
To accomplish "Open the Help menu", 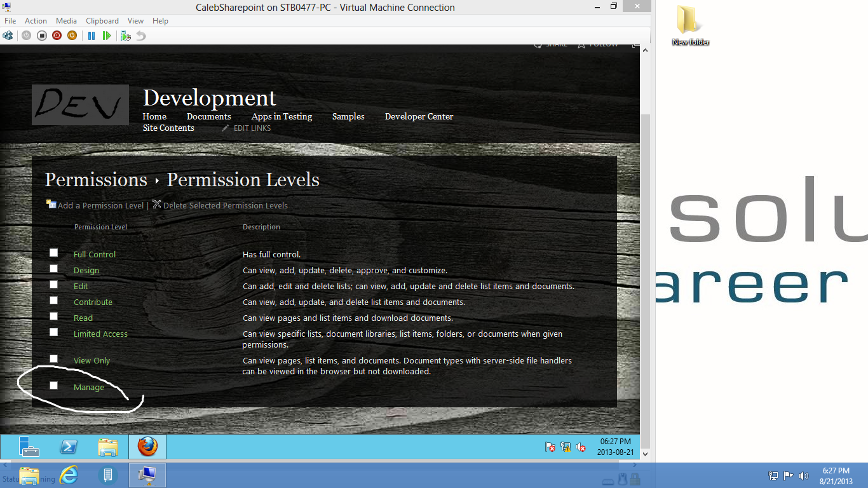I will point(160,21).
